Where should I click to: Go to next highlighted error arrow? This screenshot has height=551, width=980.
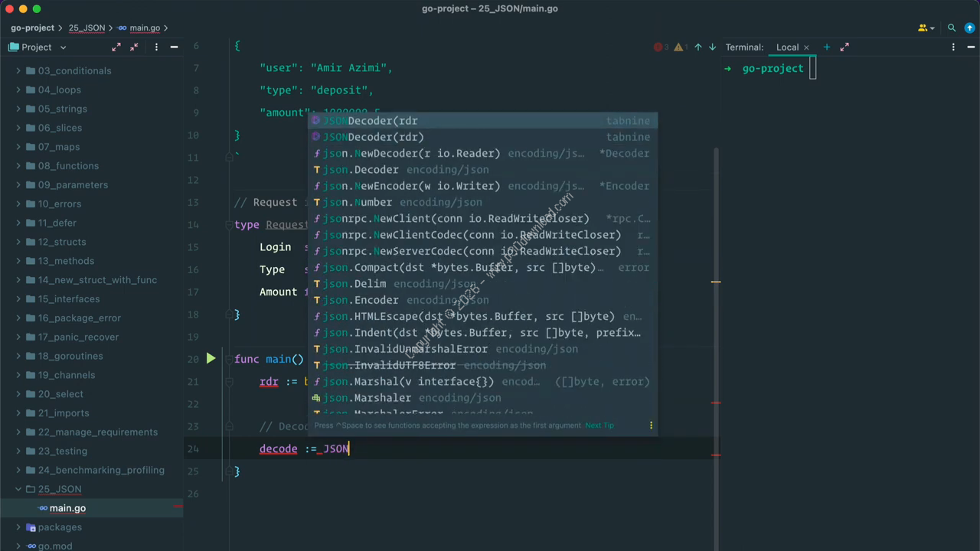pos(712,47)
